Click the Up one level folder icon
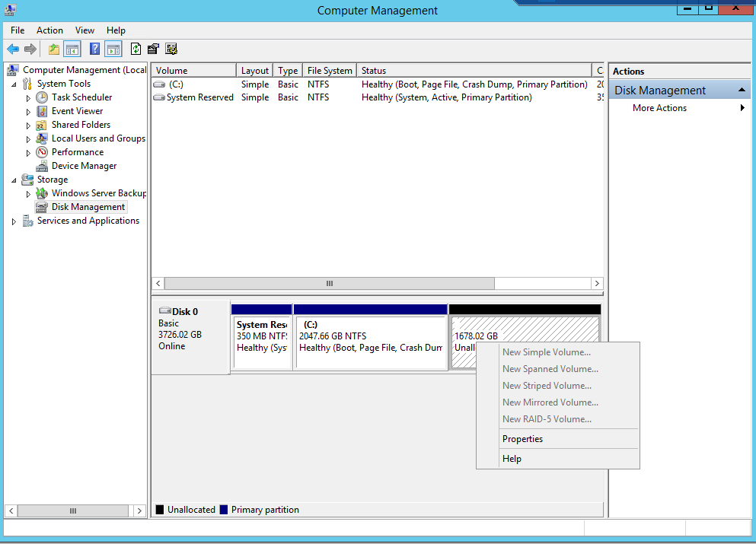 pos(54,49)
